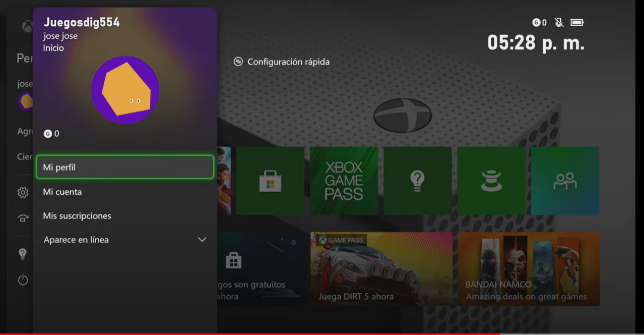Click the 05:28 p. m. clock
Image resolution: width=644 pixels, height=335 pixels.
[x=536, y=43]
